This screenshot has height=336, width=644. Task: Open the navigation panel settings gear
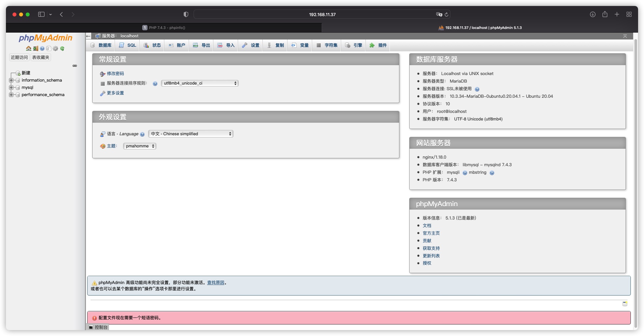56,48
